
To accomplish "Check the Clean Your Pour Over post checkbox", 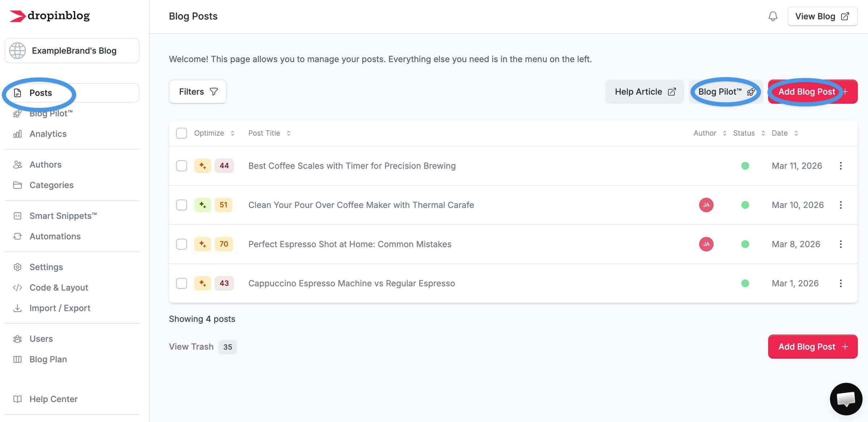I will click(x=182, y=205).
